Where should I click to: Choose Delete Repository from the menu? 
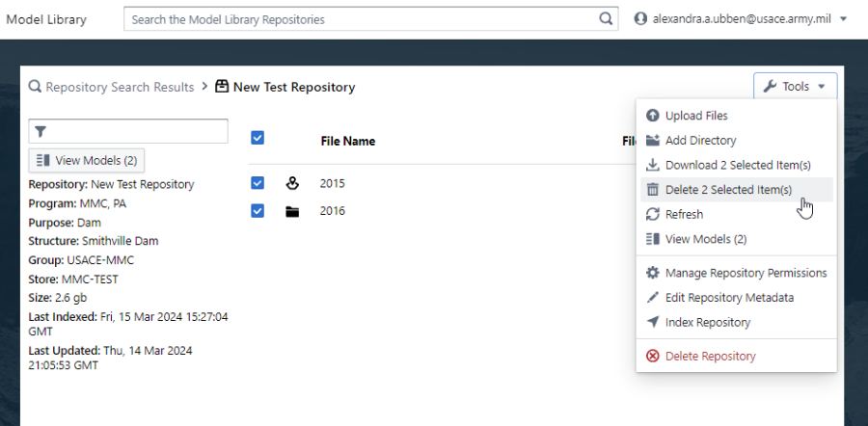click(710, 357)
